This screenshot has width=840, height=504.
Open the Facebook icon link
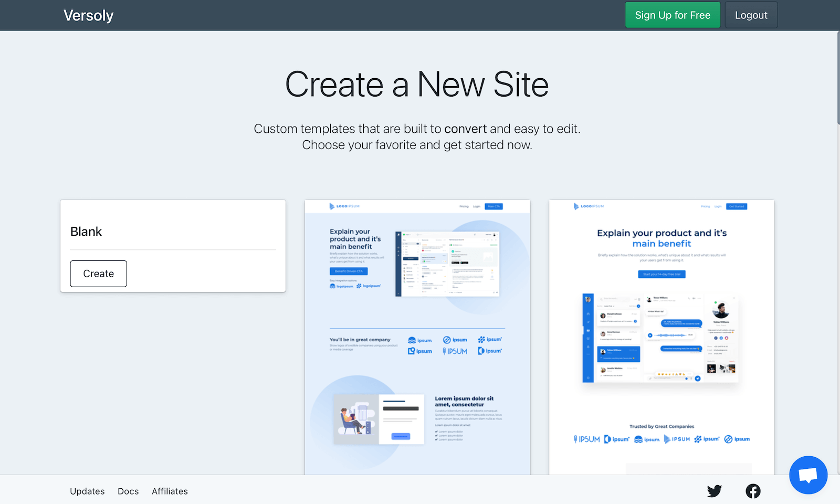753,491
